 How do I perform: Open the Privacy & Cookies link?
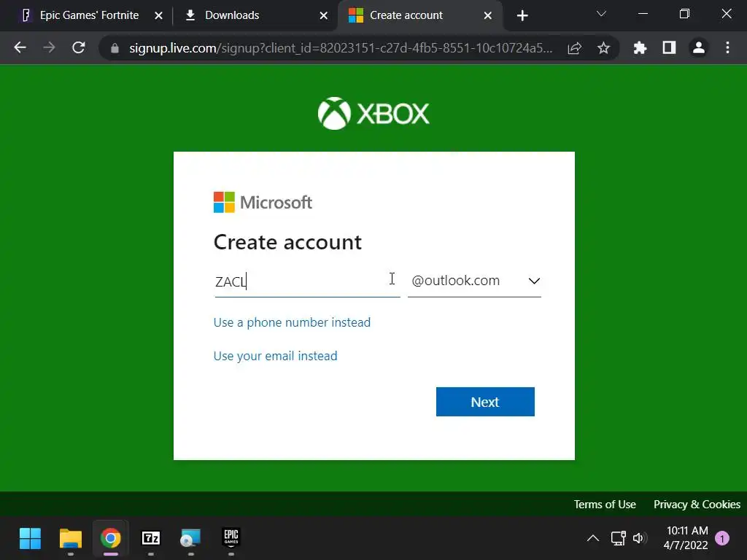point(697,505)
